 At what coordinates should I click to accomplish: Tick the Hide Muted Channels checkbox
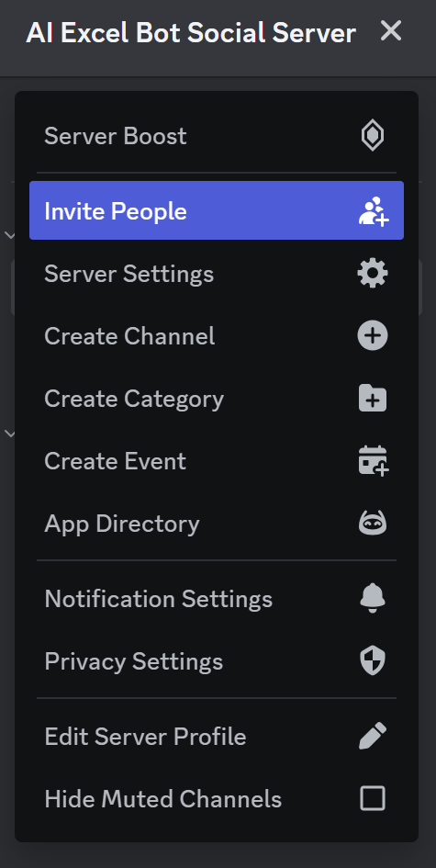[x=373, y=799]
